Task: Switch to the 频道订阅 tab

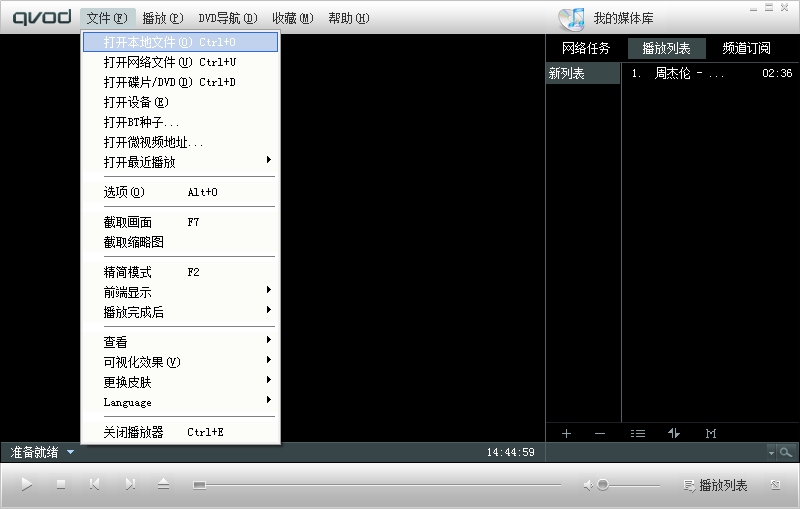Action: pyautogui.click(x=746, y=48)
